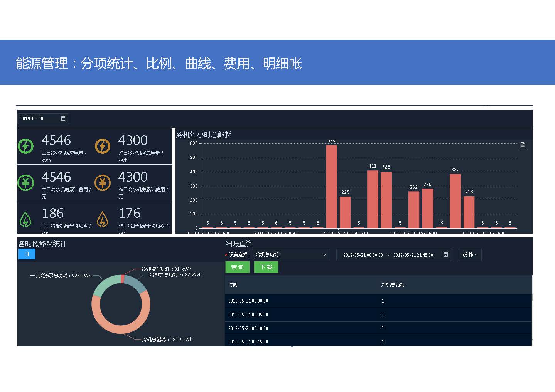555x392 pixels.
Task: Expand the 设备选择 dropdown showing 冷机总功耗
Action: point(291,255)
